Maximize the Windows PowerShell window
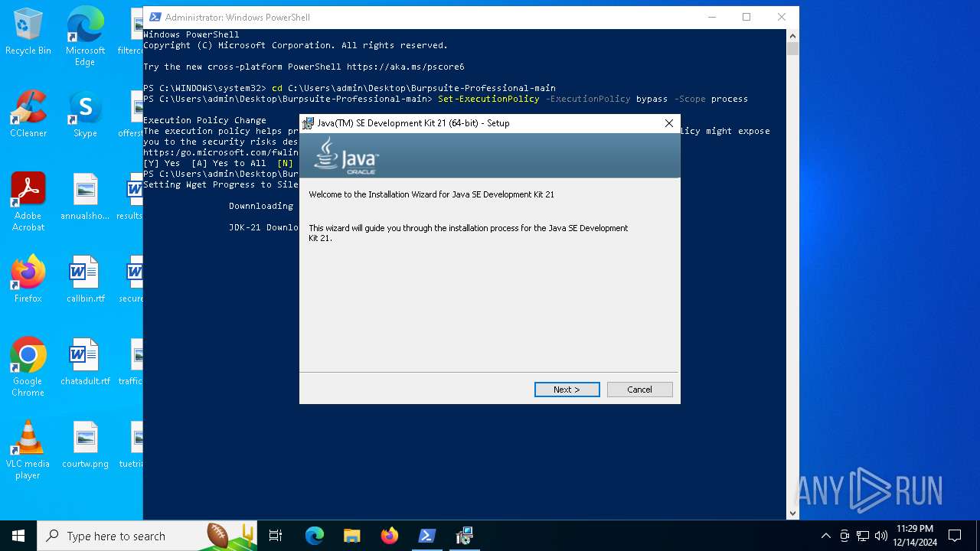Screen dimensions: 980x551 pyautogui.click(x=746, y=17)
